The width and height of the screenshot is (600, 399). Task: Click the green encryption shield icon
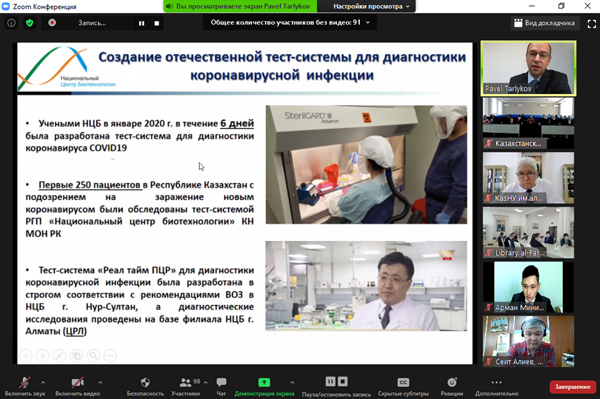pyautogui.click(x=29, y=23)
